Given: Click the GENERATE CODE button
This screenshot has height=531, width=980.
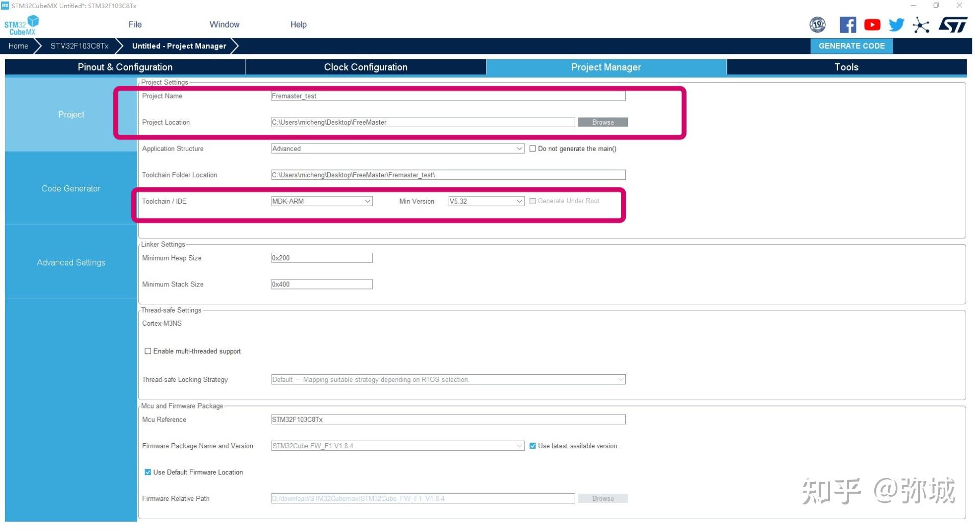Looking at the screenshot, I should (x=851, y=46).
